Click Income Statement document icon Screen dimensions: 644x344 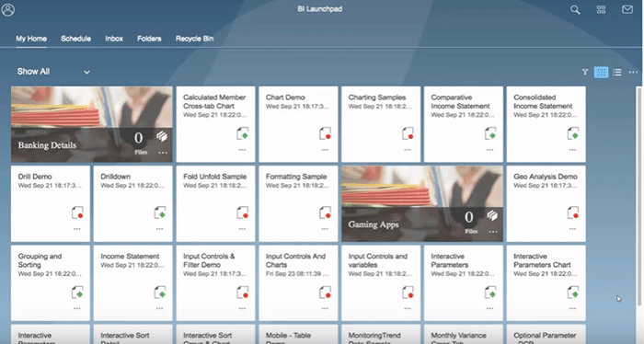(160, 292)
